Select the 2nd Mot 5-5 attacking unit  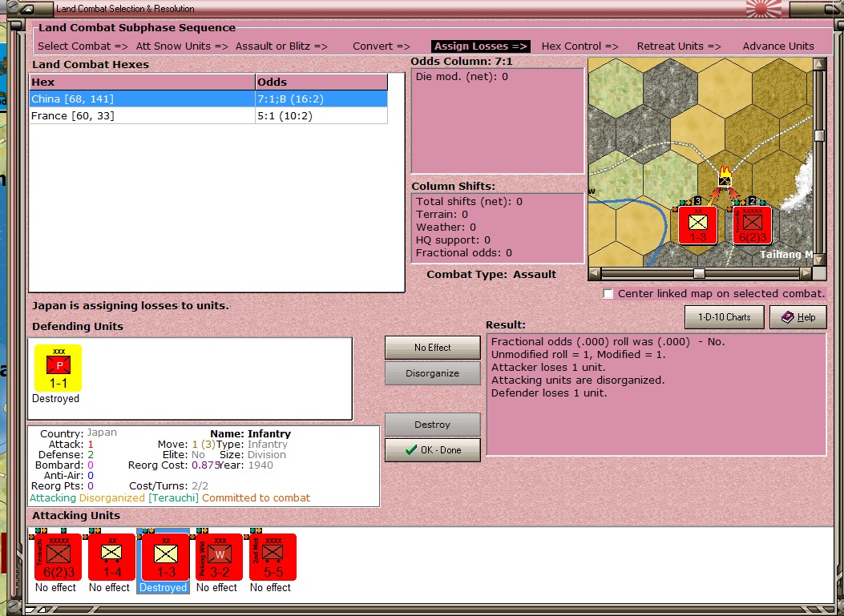click(273, 557)
